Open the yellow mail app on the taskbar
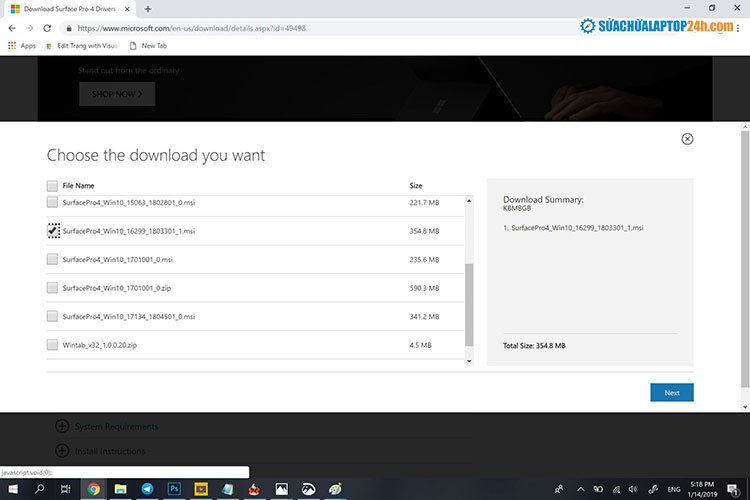 click(x=201, y=489)
